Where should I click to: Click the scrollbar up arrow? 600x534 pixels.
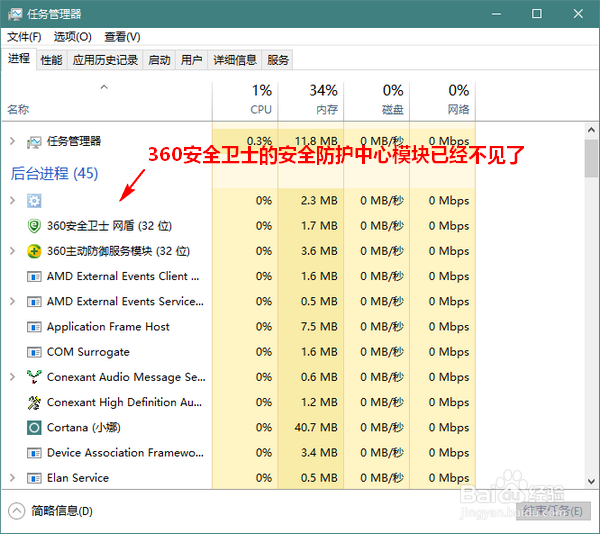tap(591, 130)
